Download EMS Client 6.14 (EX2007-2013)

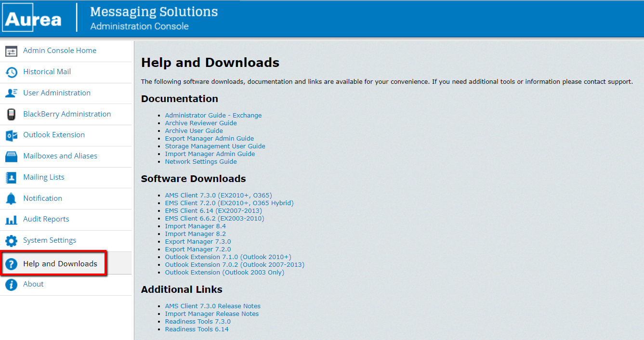click(x=213, y=211)
